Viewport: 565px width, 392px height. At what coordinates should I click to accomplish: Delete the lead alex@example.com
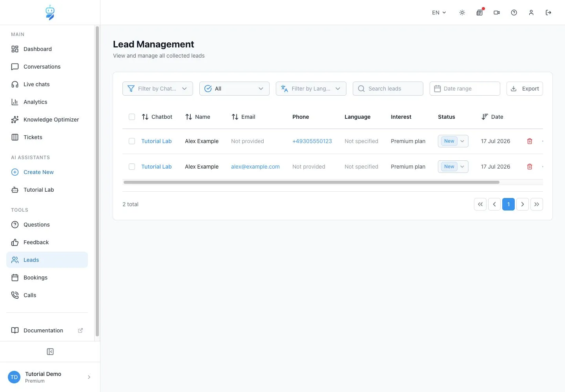tap(530, 167)
